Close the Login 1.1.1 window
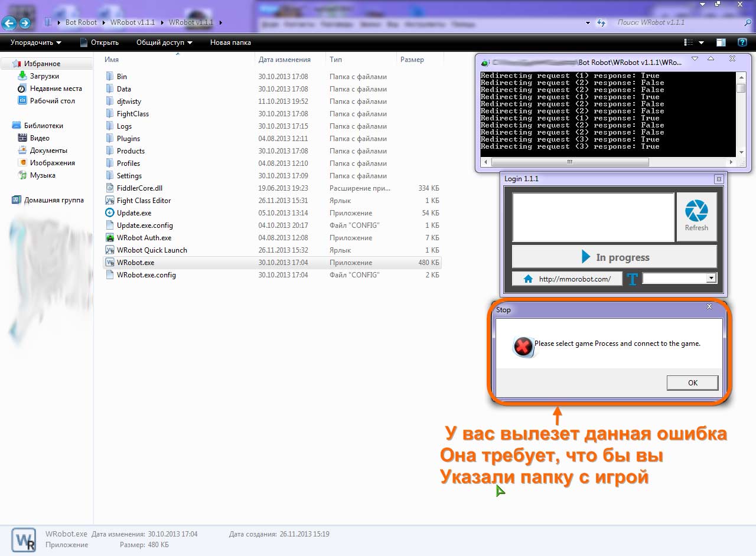Image resolution: width=756 pixels, height=556 pixels. pyautogui.click(x=719, y=179)
